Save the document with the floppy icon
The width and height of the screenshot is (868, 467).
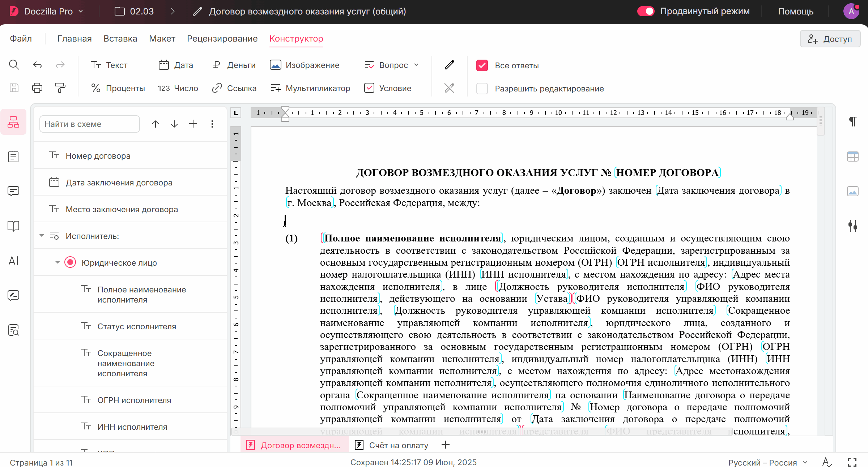(14, 88)
